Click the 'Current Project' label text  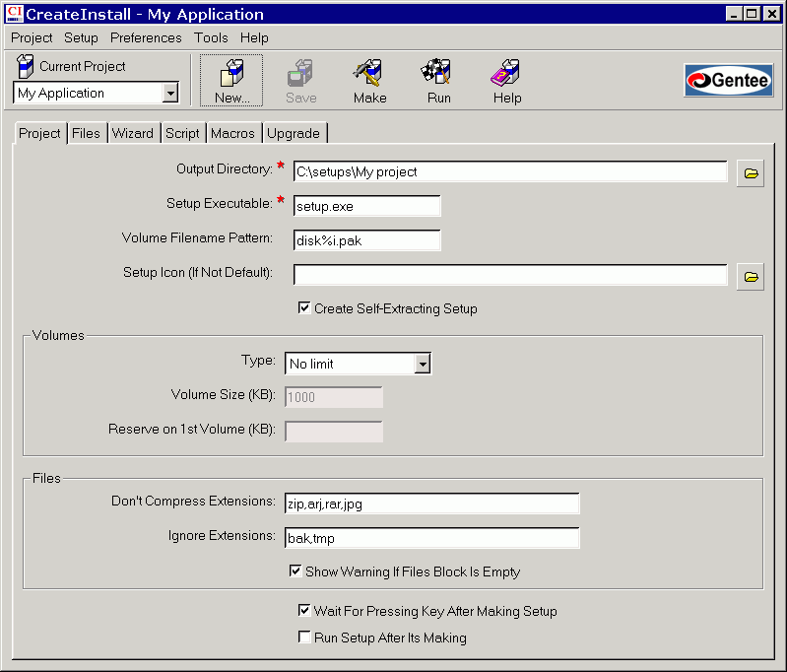[83, 66]
